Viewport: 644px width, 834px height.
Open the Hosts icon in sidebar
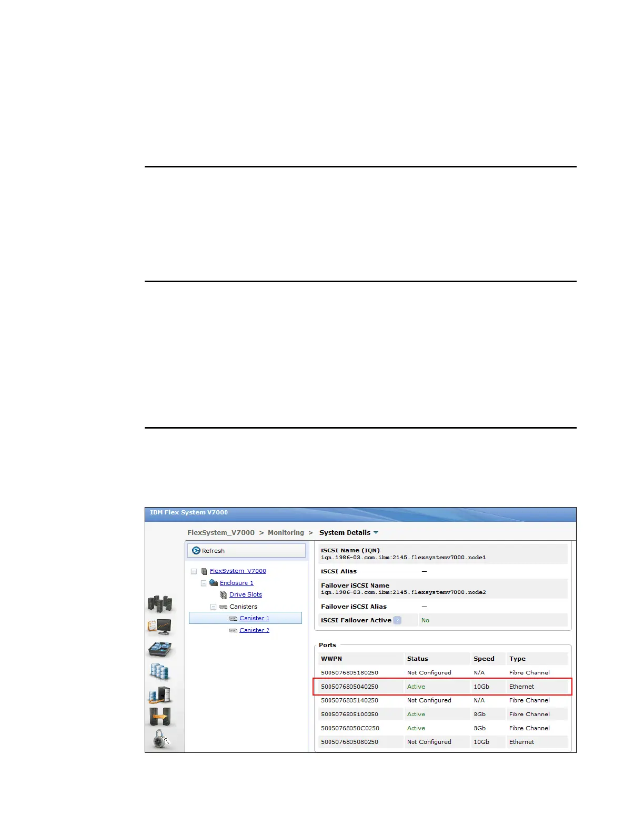click(x=160, y=695)
